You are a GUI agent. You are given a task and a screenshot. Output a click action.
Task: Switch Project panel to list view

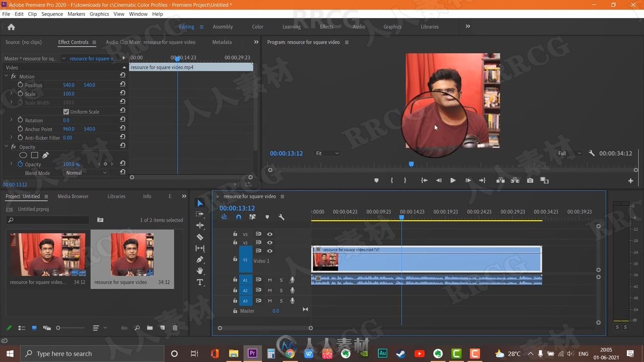pyautogui.click(x=22, y=328)
